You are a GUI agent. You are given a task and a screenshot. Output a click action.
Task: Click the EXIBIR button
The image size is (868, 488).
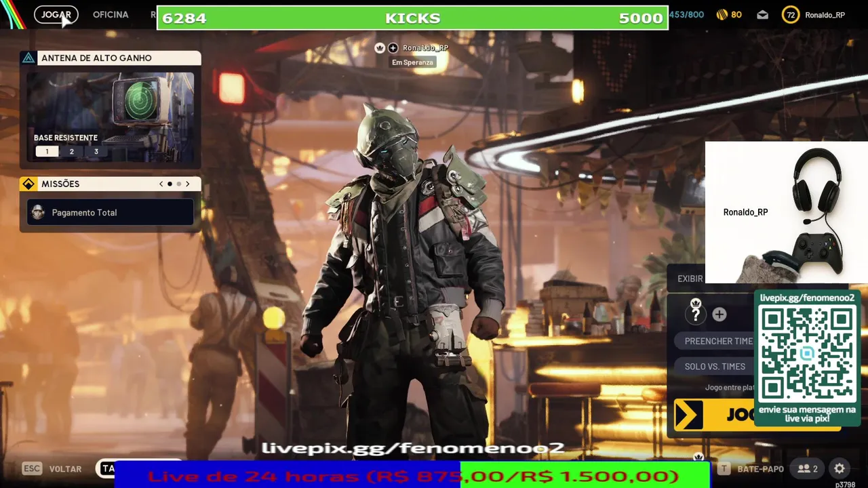pyautogui.click(x=690, y=279)
